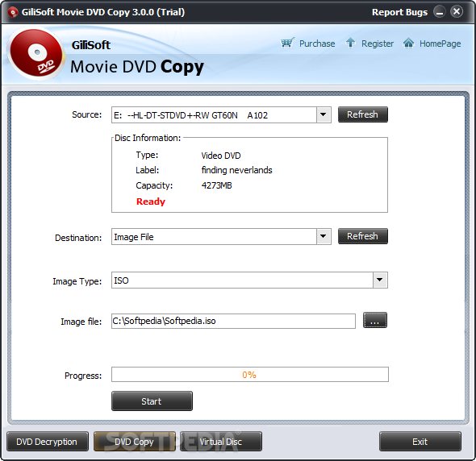Start the DVD copy
476x461 pixels.
(152, 401)
